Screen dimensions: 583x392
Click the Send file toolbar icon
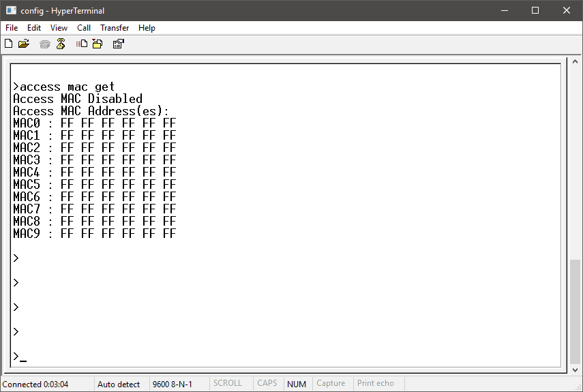tap(82, 44)
